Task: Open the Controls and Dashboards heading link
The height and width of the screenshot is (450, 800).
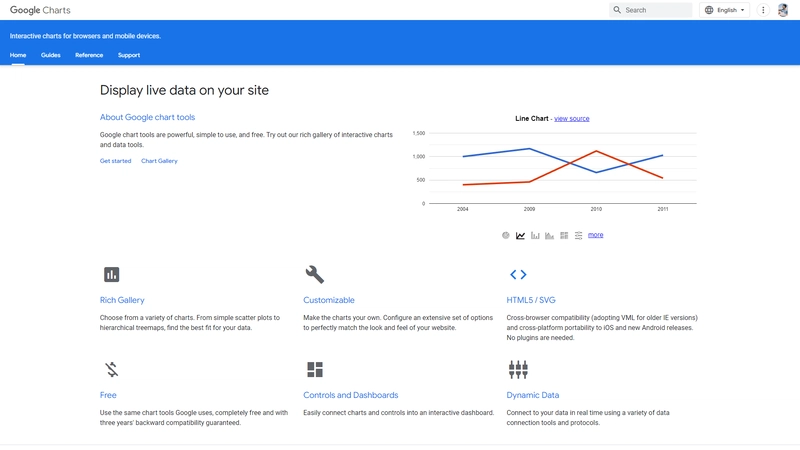Action: click(351, 395)
